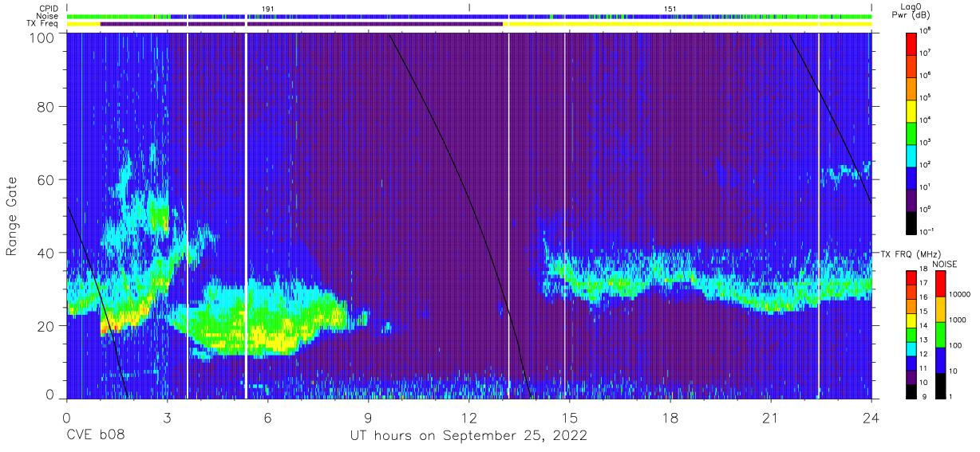Click 'UT hours on September 25, 2022' axis title
980x452 pixels.
point(469,436)
